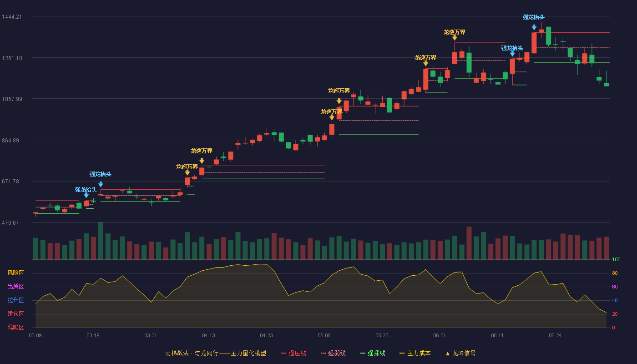
Task: Click the blue 40 indicator scale value
Action: click(x=615, y=300)
